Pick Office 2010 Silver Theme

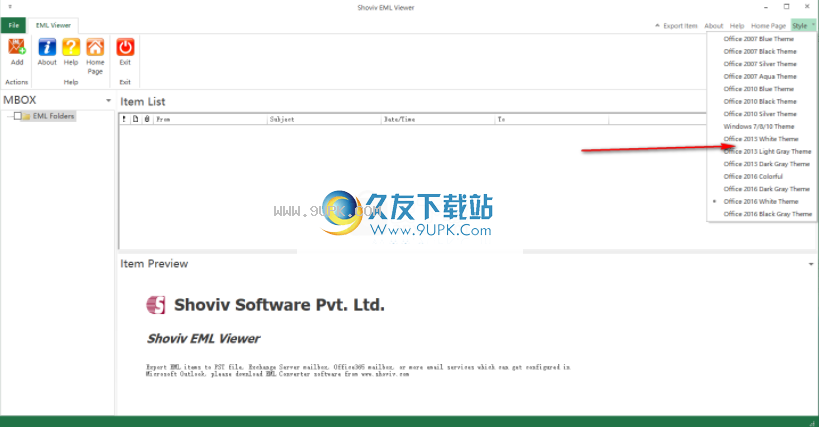[761, 114]
